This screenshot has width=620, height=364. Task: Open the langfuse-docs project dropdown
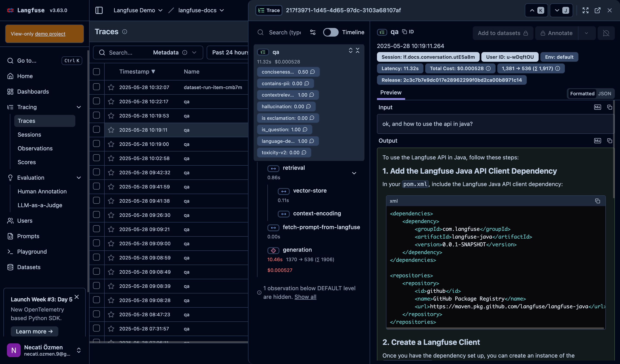201,10
